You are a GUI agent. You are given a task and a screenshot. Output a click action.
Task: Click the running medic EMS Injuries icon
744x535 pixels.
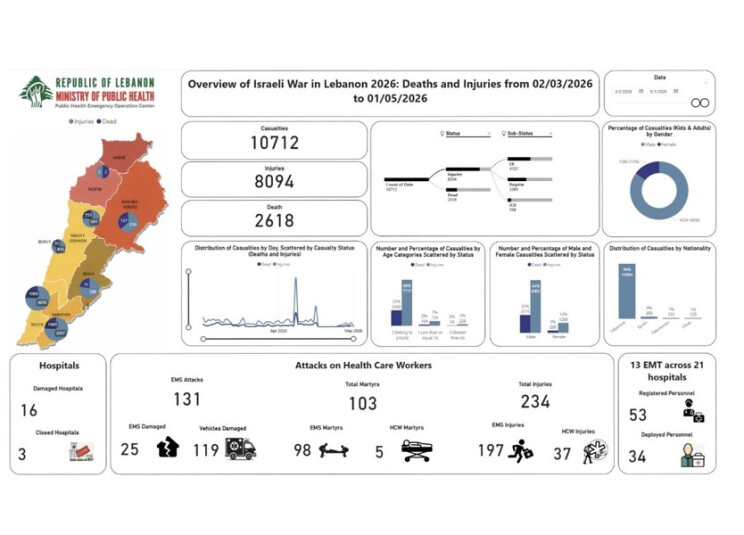[521, 451]
